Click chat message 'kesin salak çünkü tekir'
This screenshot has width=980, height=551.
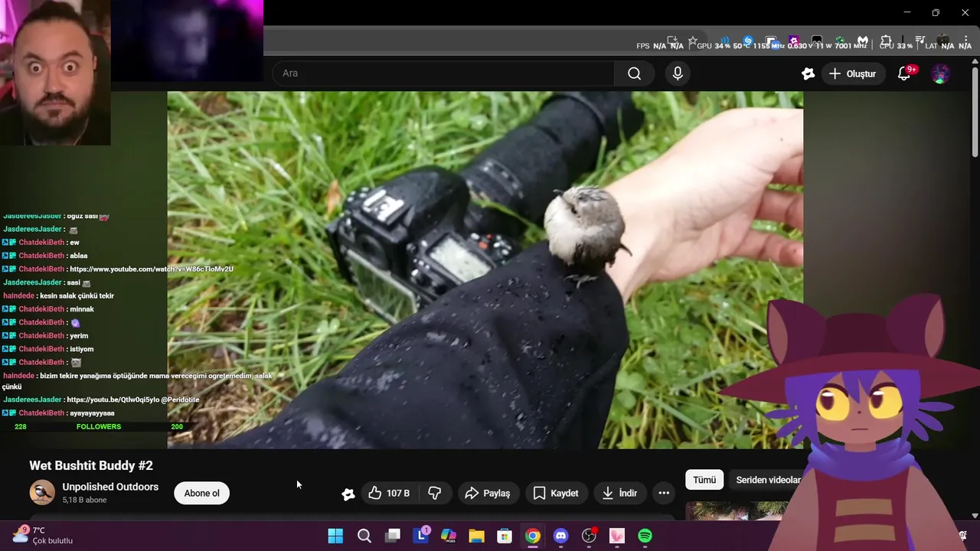[x=76, y=296]
